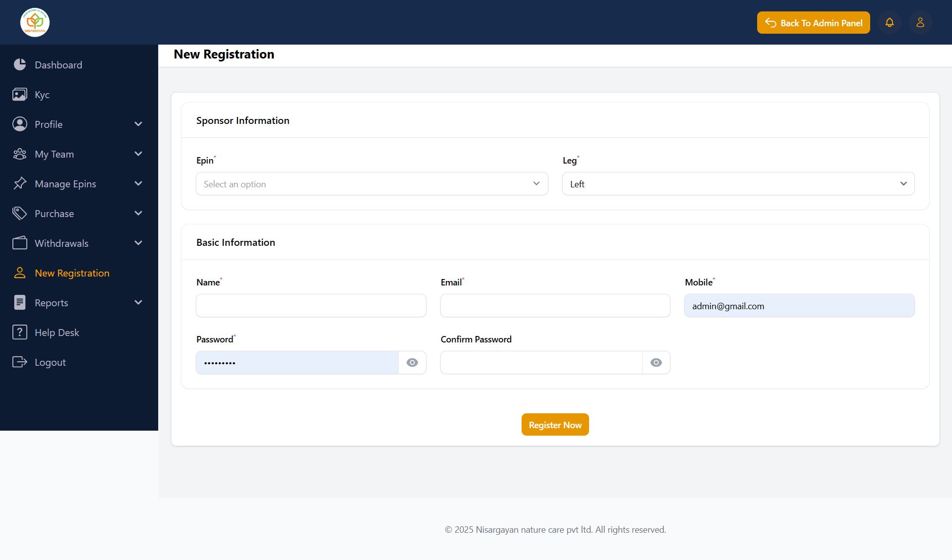The width and height of the screenshot is (952, 560).
Task: Select New Registration in sidebar
Action: [72, 273]
